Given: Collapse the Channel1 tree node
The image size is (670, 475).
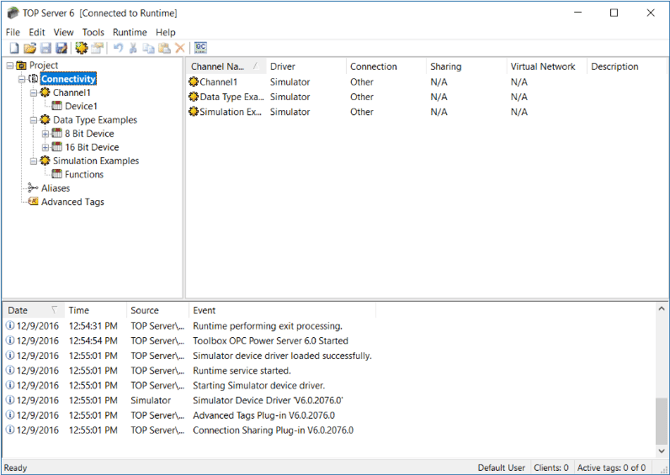Looking at the screenshot, I should coord(33,93).
